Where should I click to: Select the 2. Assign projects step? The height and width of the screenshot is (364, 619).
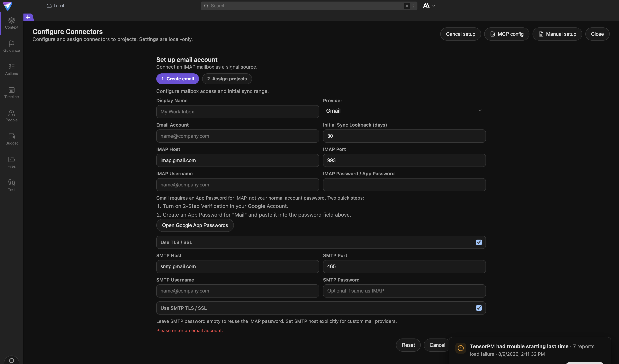coord(227,79)
